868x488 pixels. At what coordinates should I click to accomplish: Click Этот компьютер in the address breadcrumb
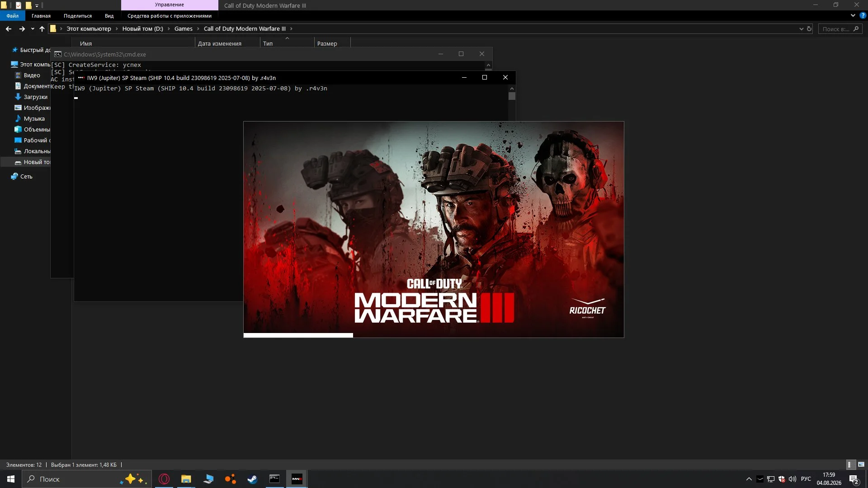tap(89, 28)
